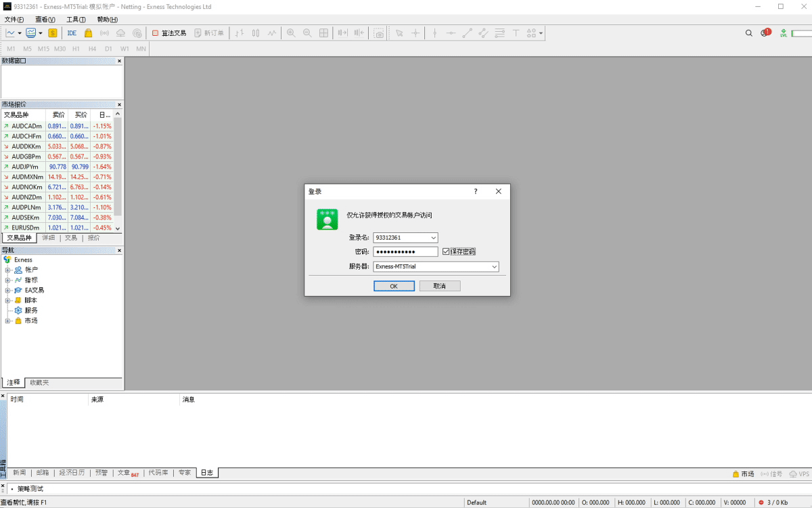Viewport: 812px width, 508px height.
Task: Click the yellow dollar symbols icon
Action: [x=52, y=33]
